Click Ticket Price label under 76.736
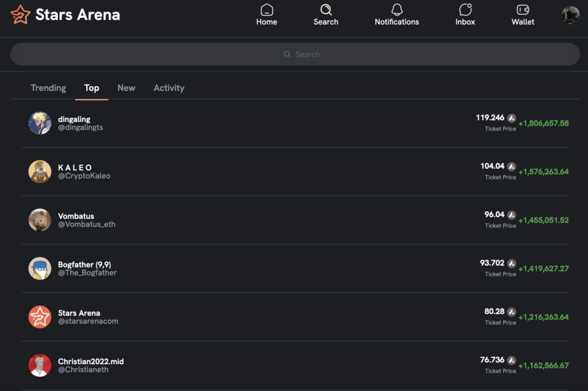This screenshot has height=391, width=588. pos(500,371)
